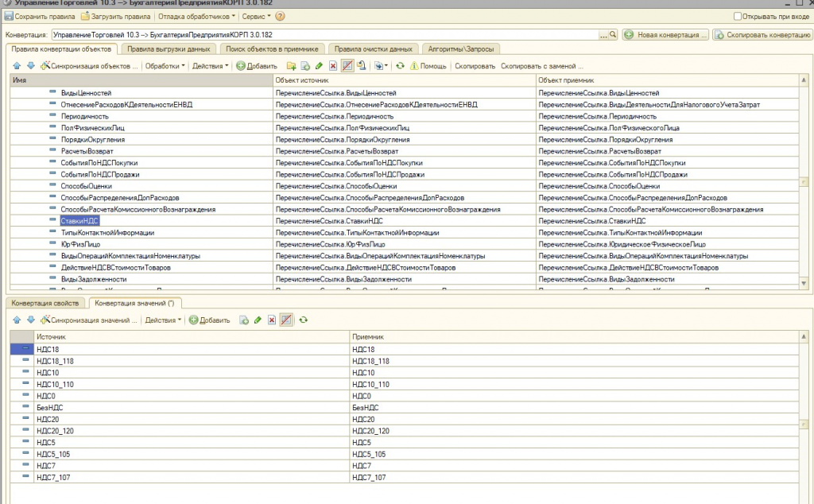
Task: Toggle Открывать при входе checkbox
Action: tap(737, 16)
